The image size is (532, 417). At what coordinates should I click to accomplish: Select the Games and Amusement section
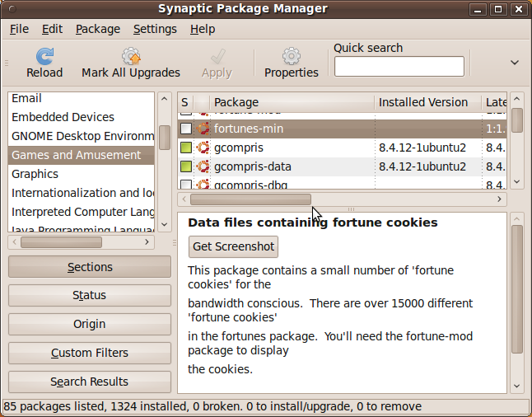[81, 155]
